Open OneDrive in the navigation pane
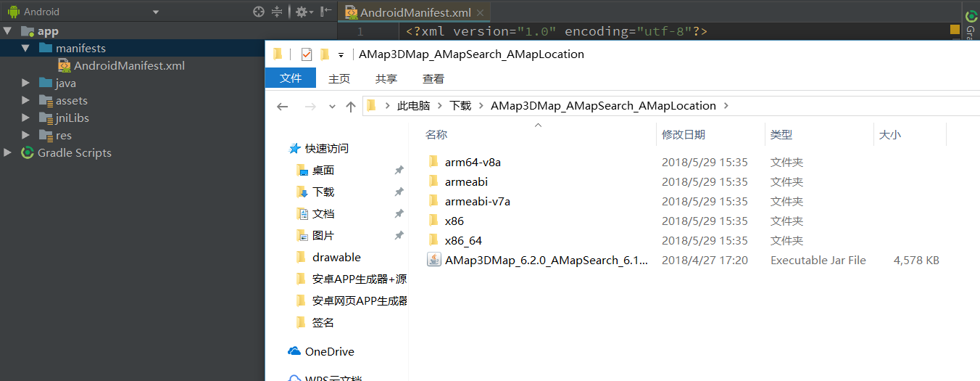Screen dimensions: 980x381 click(330, 351)
